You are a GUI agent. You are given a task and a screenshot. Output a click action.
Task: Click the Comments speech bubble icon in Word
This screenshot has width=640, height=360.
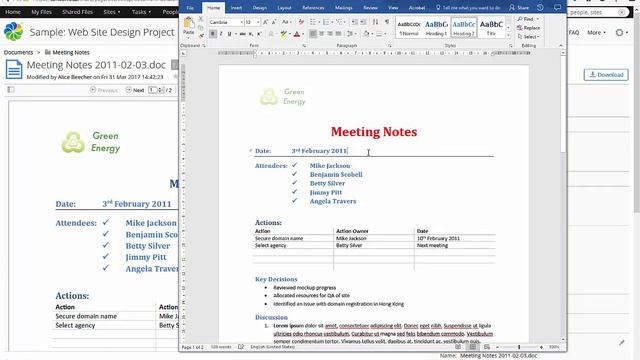coord(557,7)
